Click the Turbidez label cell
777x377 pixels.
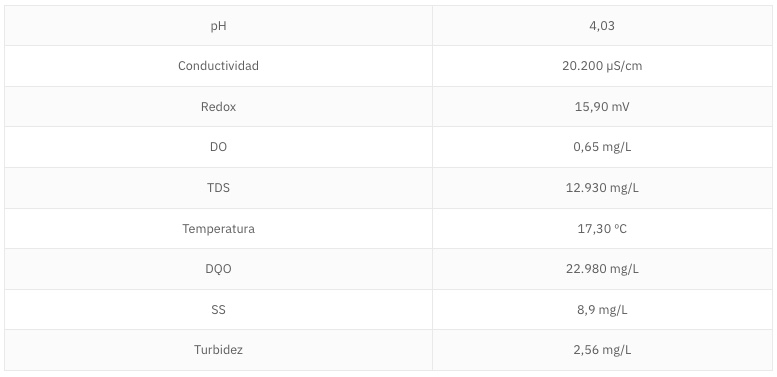point(219,350)
